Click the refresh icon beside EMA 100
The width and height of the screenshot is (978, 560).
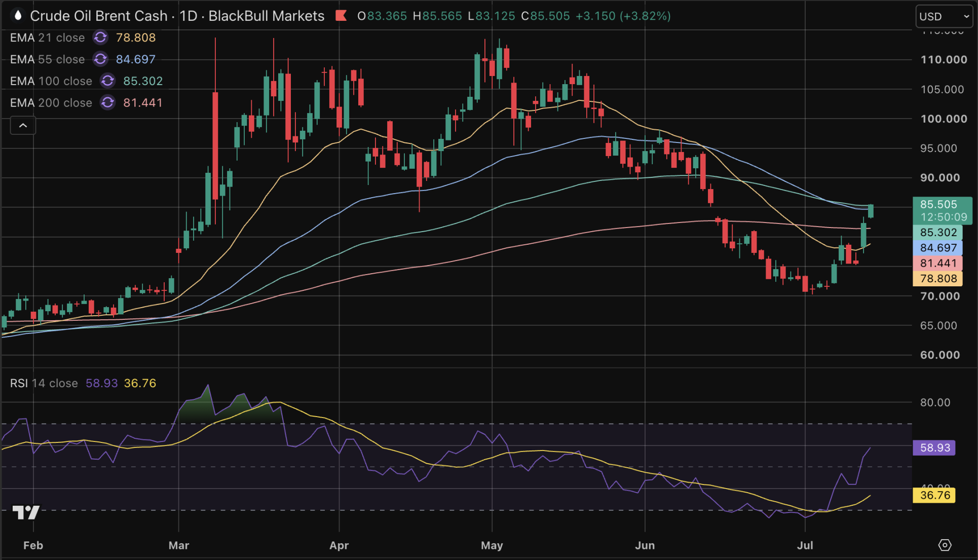107,81
